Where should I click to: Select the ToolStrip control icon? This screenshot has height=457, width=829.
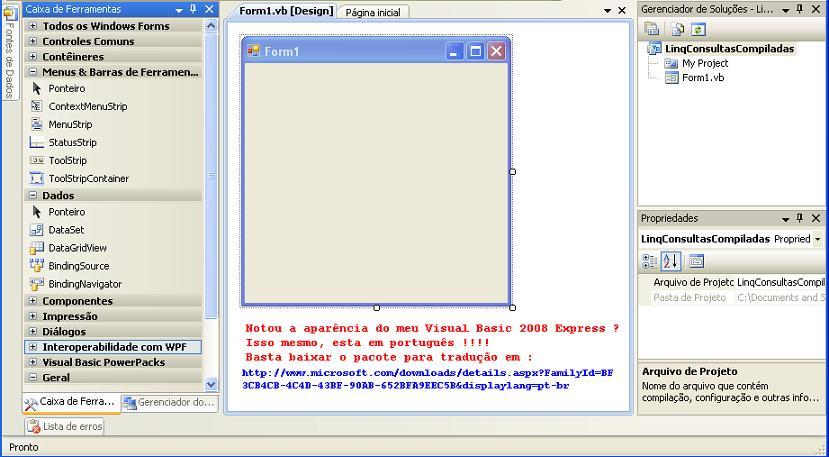click(36, 160)
